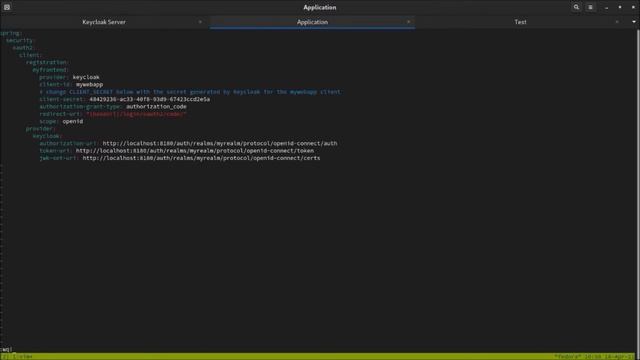Open the tab list dropdown arrow
The height and width of the screenshot is (360, 640).
click(633, 22)
